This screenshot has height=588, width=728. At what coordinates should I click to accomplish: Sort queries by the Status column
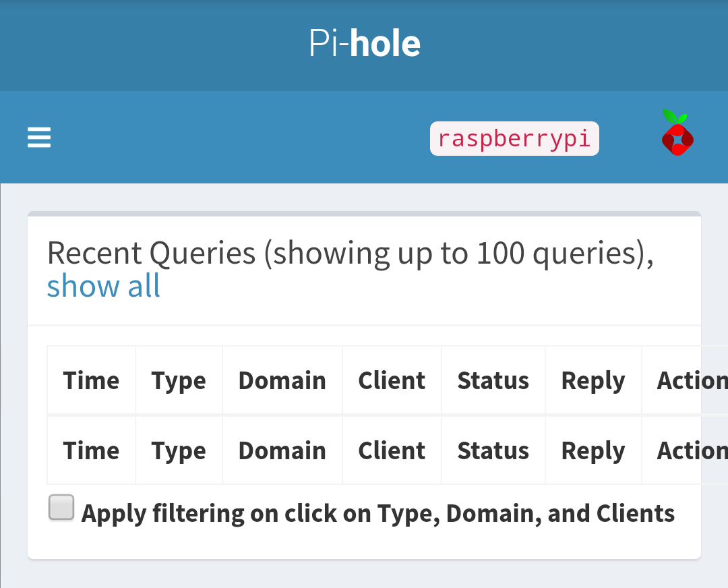click(493, 380)
